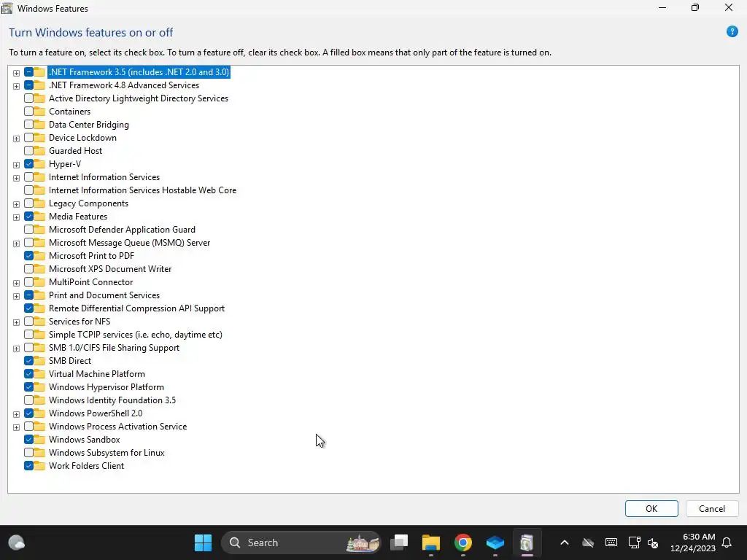Expand the Media Features node
Viewport: 747px width, 560px height.
pyautogui.click(x=16, y=217)
